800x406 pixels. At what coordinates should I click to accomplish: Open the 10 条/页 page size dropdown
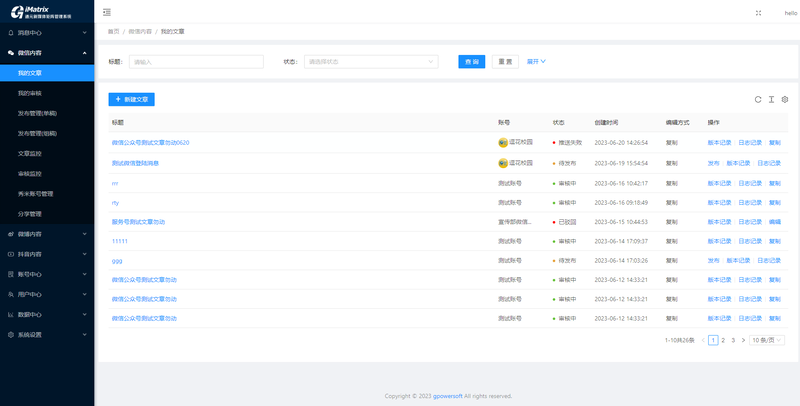769,340
